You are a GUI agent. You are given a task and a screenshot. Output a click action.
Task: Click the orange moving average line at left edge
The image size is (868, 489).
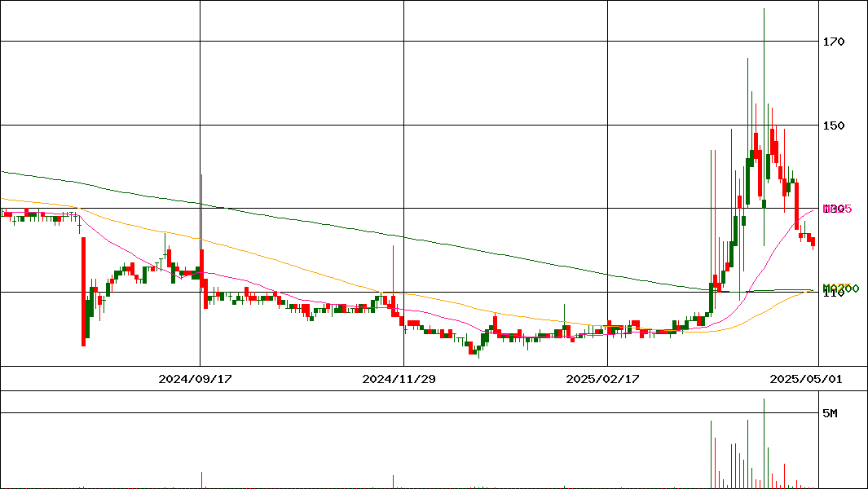pyautogui.click(x=4, y=199)
